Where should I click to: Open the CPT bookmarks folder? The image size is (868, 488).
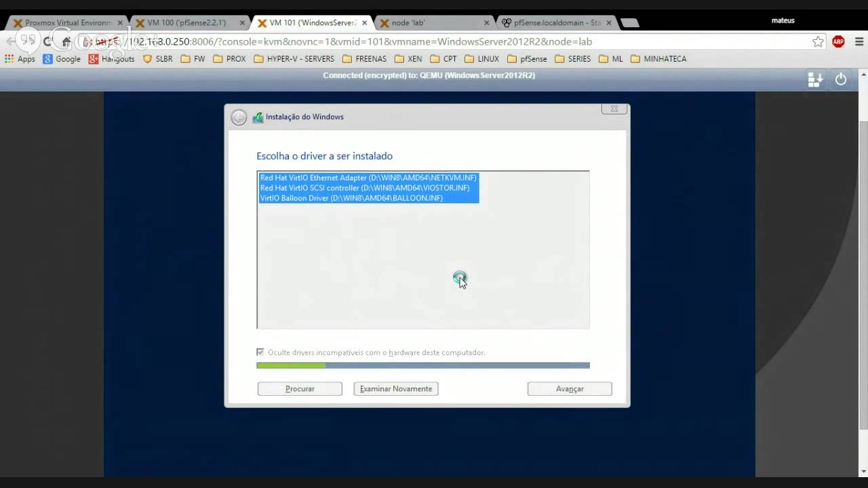point(443,59)
